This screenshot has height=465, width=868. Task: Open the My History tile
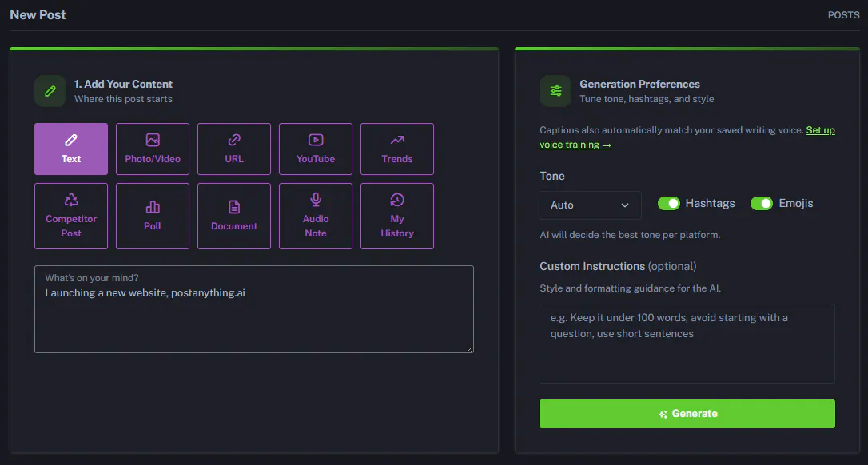pos(397,216)
